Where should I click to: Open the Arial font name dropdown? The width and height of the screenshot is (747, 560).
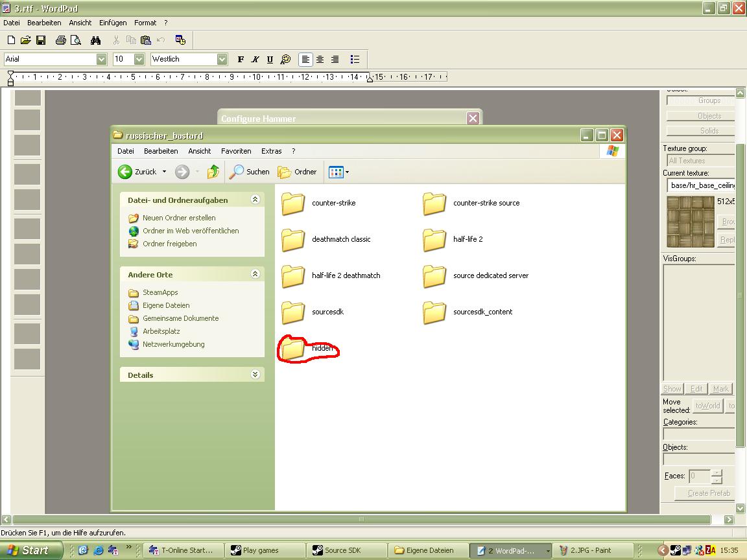click(101, 59)
